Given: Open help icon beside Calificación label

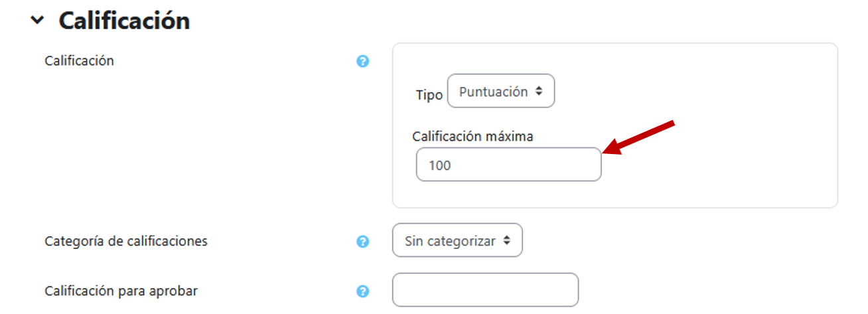Looking at the screenshot, I should [x=362, y=62].
